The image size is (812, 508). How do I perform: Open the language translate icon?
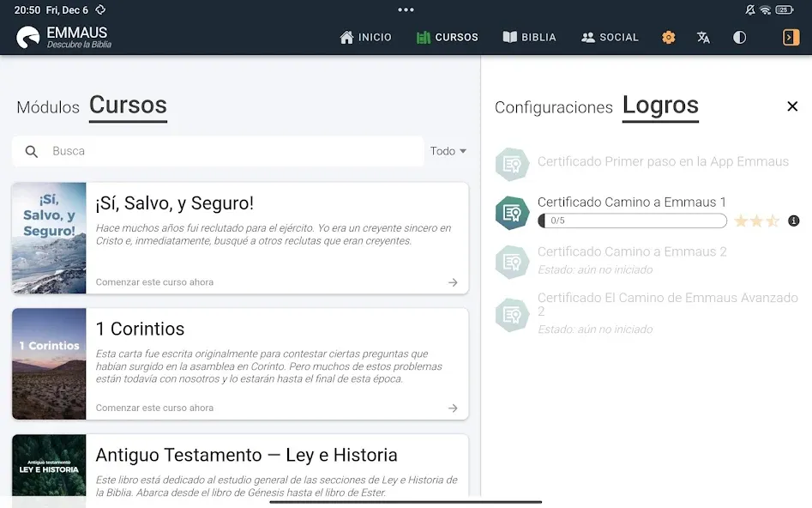[x=703, y=37]
